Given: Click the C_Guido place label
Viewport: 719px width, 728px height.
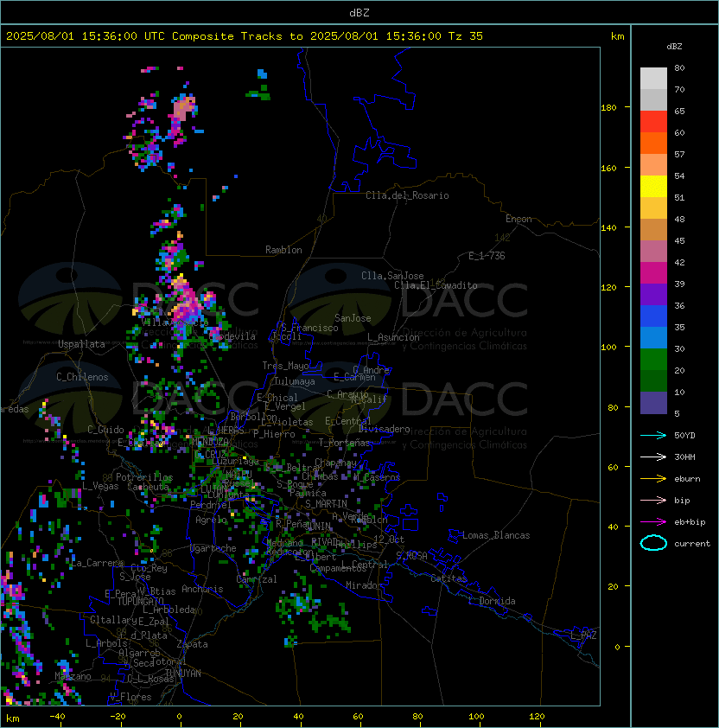Looking at the screenshot, I should coord(105,430).
